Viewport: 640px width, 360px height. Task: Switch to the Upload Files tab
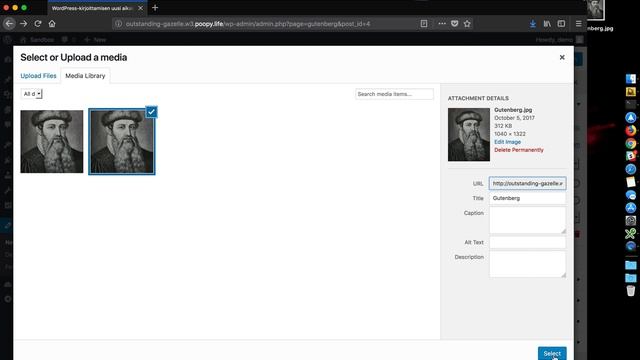pyautogui.click(x=38, y=76)
